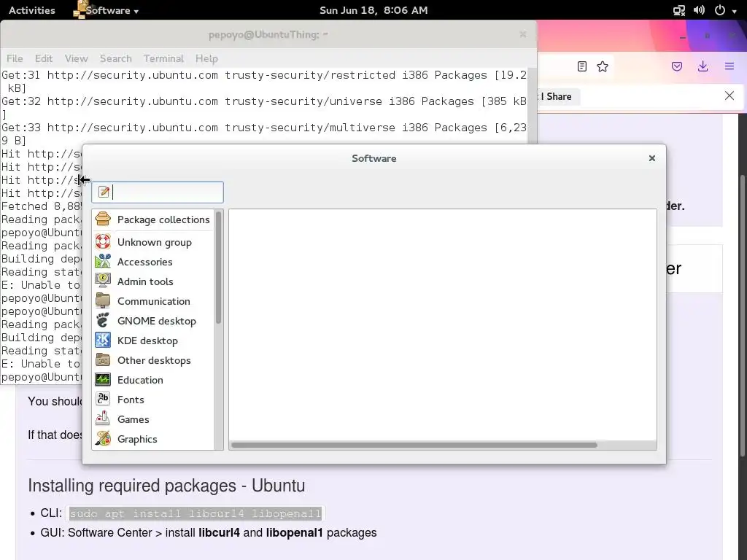Viewport: 747px width, 560px height.
Task: Select Graphics category
Action: point(153,438)
